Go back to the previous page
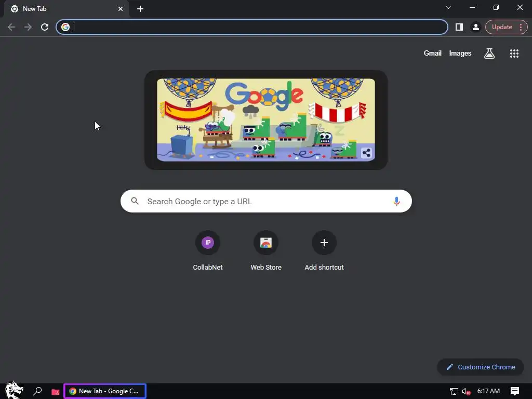The image size is (532, 399). (11, 27)
